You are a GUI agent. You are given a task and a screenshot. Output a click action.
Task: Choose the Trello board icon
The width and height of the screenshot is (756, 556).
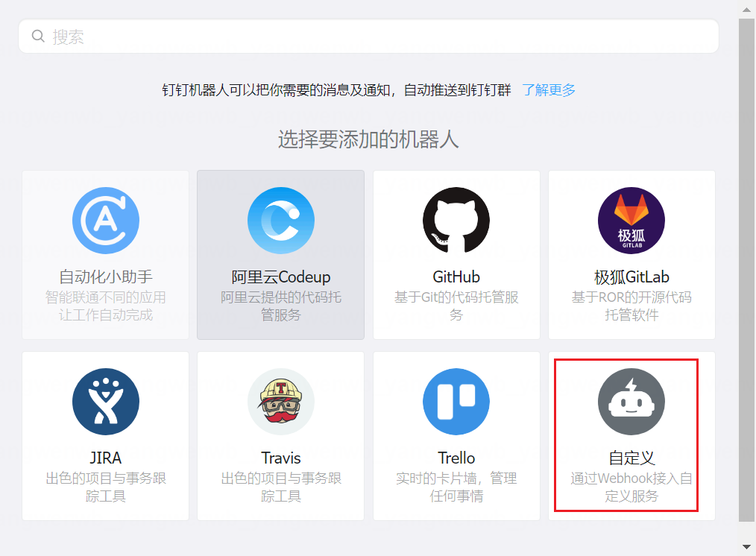tap(456, 402)
